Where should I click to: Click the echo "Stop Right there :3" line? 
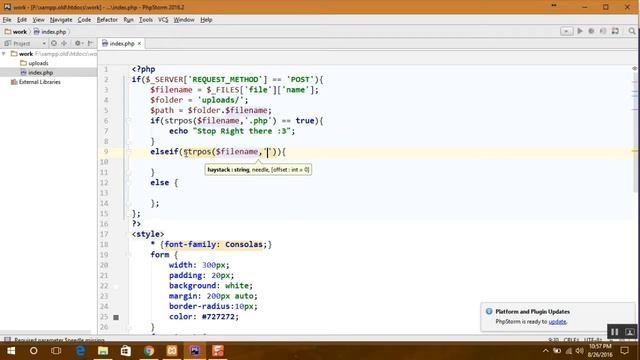point(232,131)
